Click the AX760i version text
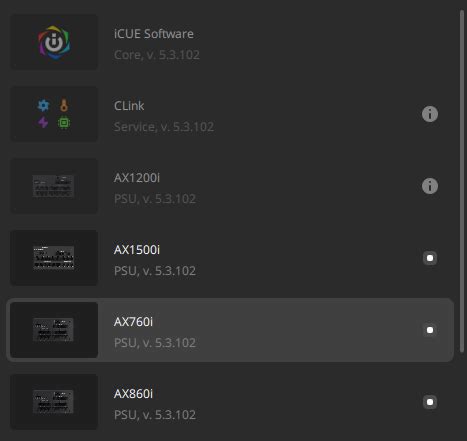The image size is (467, 441). coord(155,343)
